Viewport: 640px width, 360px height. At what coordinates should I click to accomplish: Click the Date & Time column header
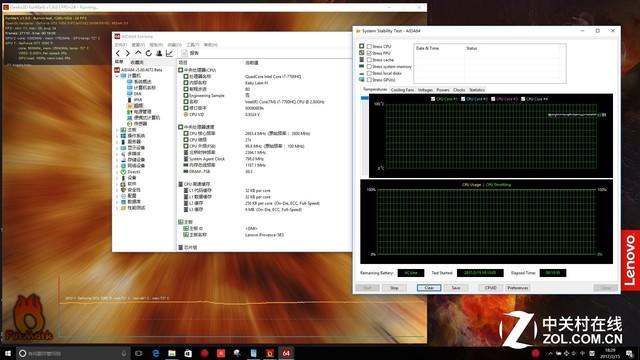pos(427,48)
